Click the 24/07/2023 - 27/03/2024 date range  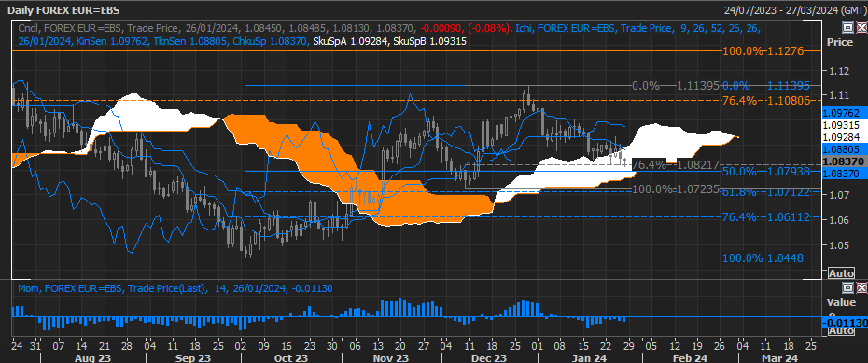pyautogui.click(x=794, y=10)
